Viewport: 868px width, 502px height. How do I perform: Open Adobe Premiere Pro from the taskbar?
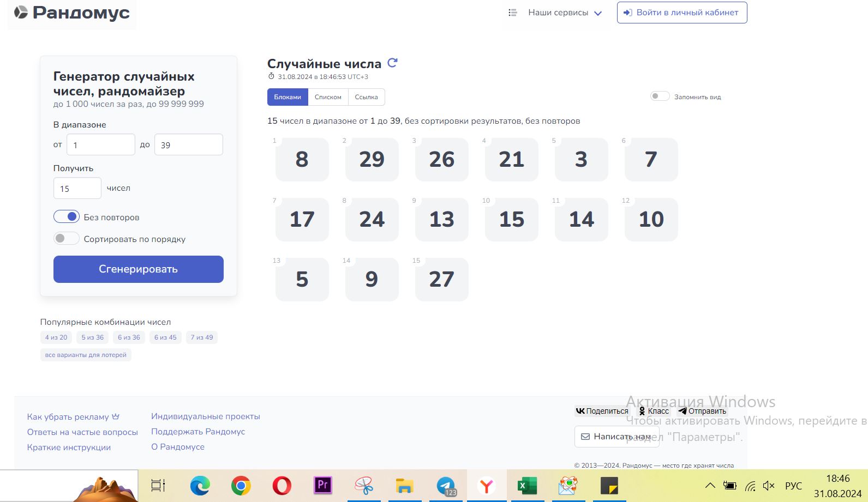click(323, 485)
